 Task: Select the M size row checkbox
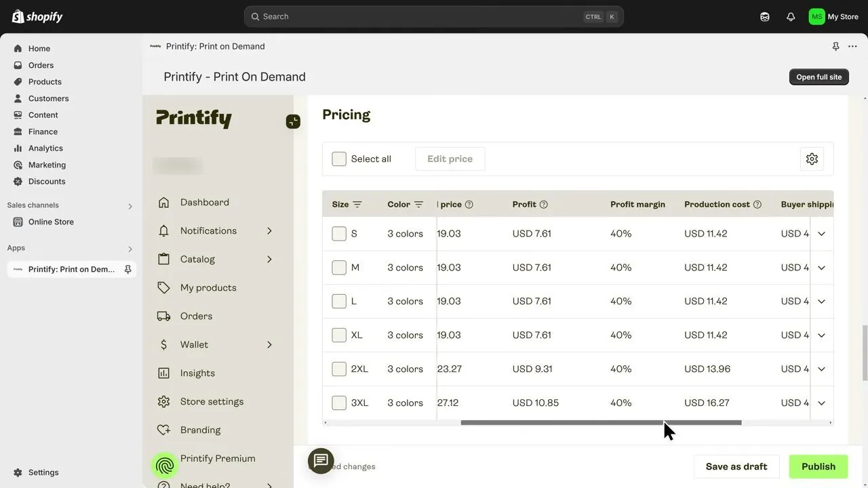pos(339,267)
